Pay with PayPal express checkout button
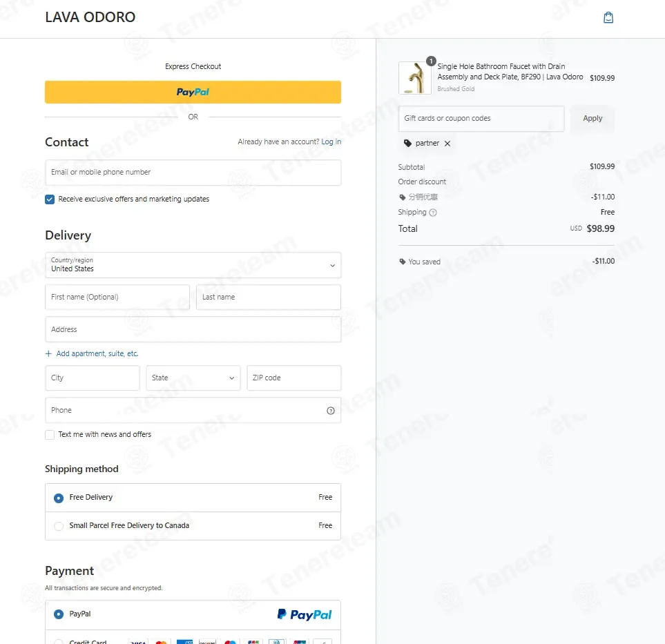This screenshot has height=644, width=665. tap(193, 92)
